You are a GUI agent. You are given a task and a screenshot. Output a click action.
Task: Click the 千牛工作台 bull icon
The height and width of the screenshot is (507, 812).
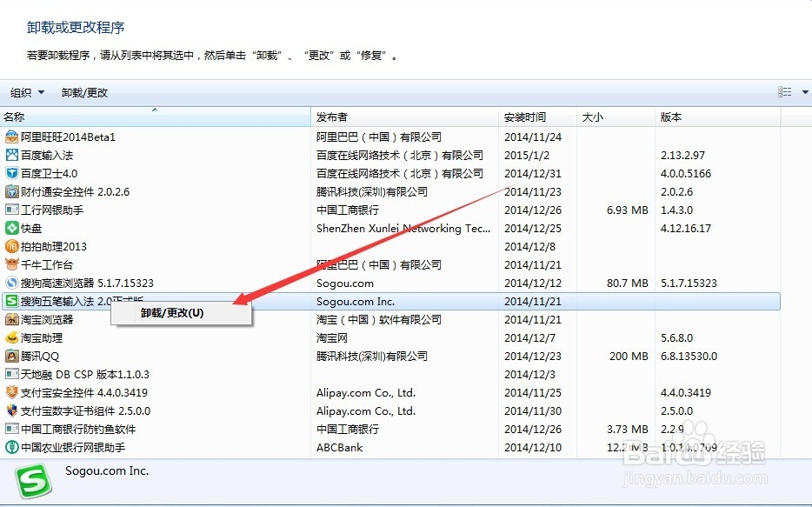(x=11, y=264)
